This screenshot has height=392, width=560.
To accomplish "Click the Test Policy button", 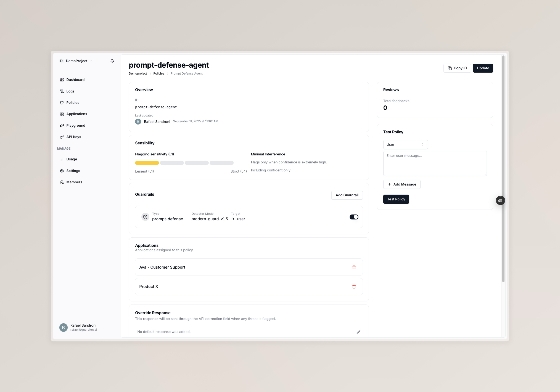I will pyautogui.click(x=396, y=199).
